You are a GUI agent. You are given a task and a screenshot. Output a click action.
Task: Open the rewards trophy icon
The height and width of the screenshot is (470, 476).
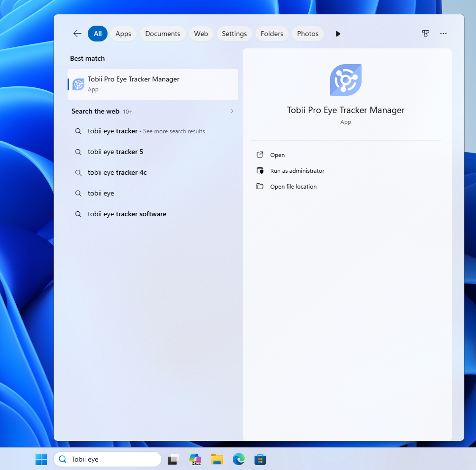tap(426, 34)
